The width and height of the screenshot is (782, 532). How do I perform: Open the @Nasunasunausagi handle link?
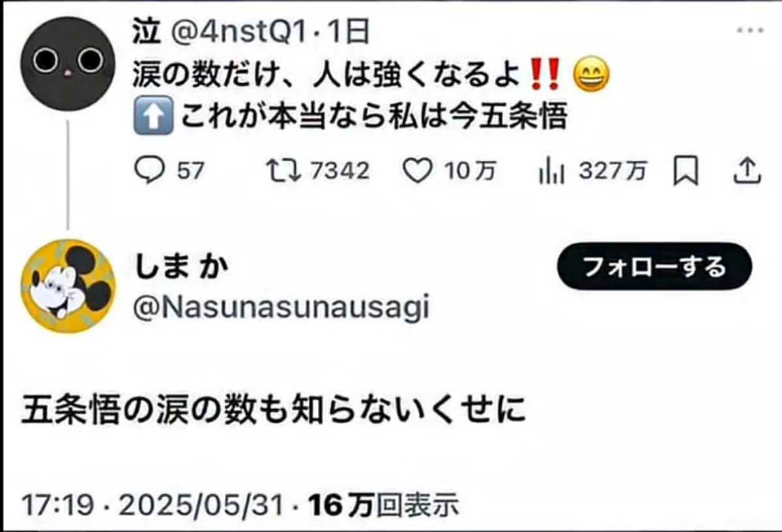[x=281, y=307]
